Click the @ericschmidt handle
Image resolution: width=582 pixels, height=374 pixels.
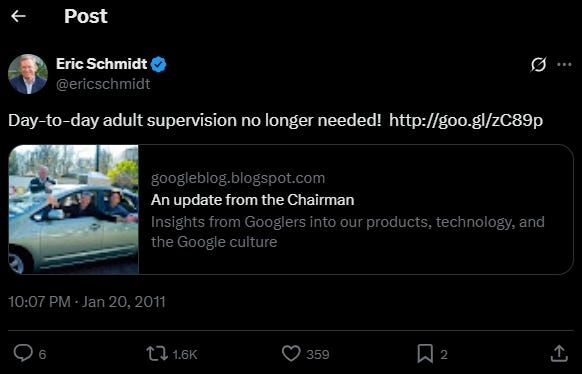point(103,84)
